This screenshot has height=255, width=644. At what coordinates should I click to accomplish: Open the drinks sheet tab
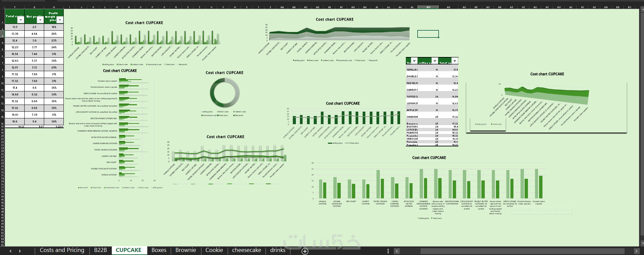(278, 250)
